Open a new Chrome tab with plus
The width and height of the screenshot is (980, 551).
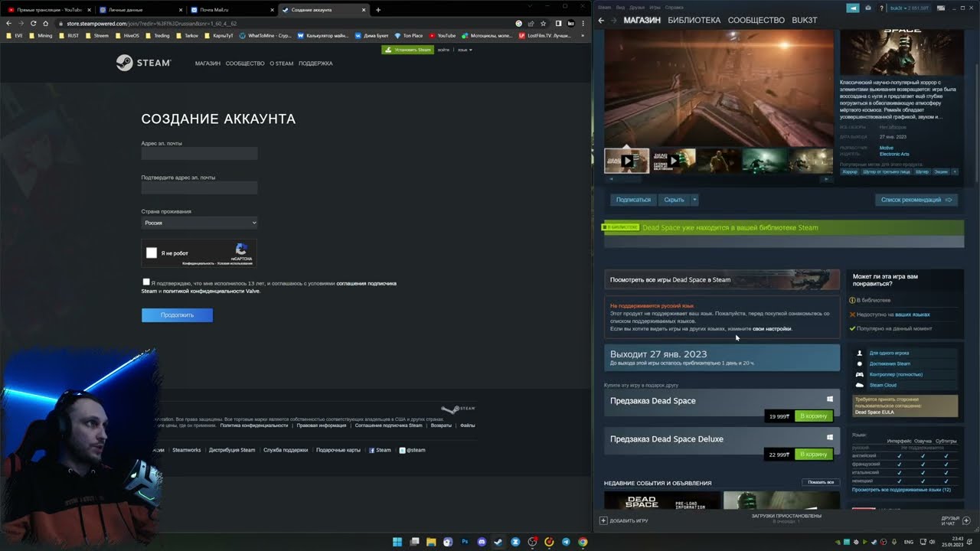pyautogui.click(x=378, y=10)
